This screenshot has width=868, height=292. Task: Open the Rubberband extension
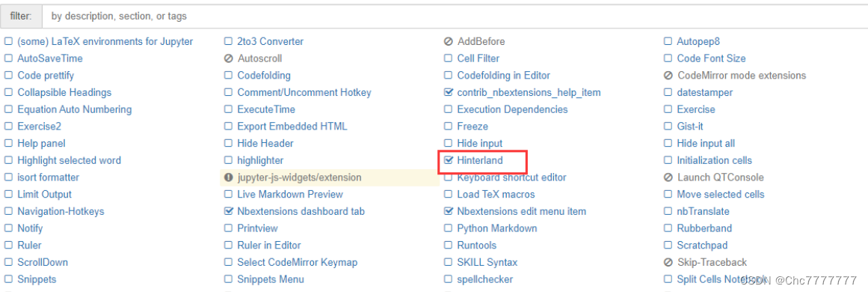click(x=704, y=228)
